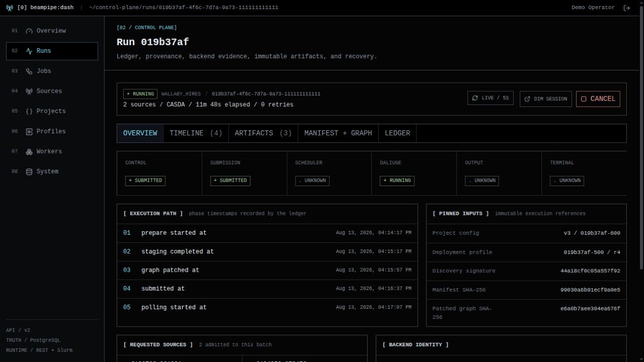This screenshot has height=362, width=644.
Task: Select the 'staging completed at' row
Action: pyautogui.click(x=267, y=251)
